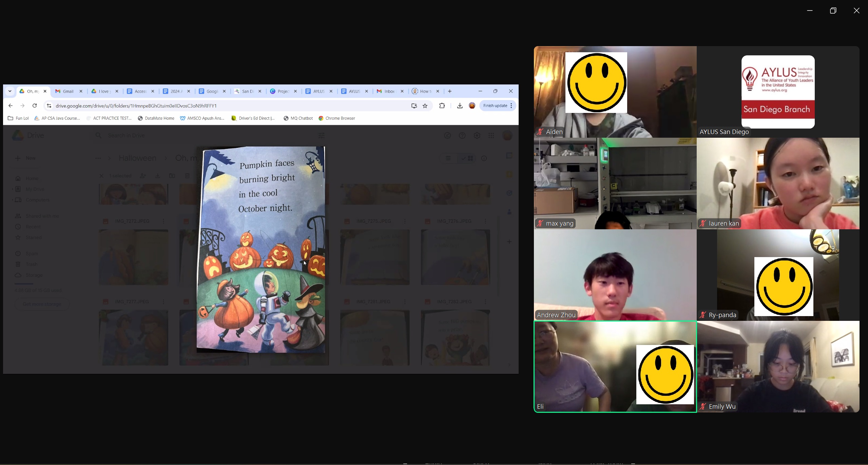Switch Drive to grid layout

pos(467,158)
